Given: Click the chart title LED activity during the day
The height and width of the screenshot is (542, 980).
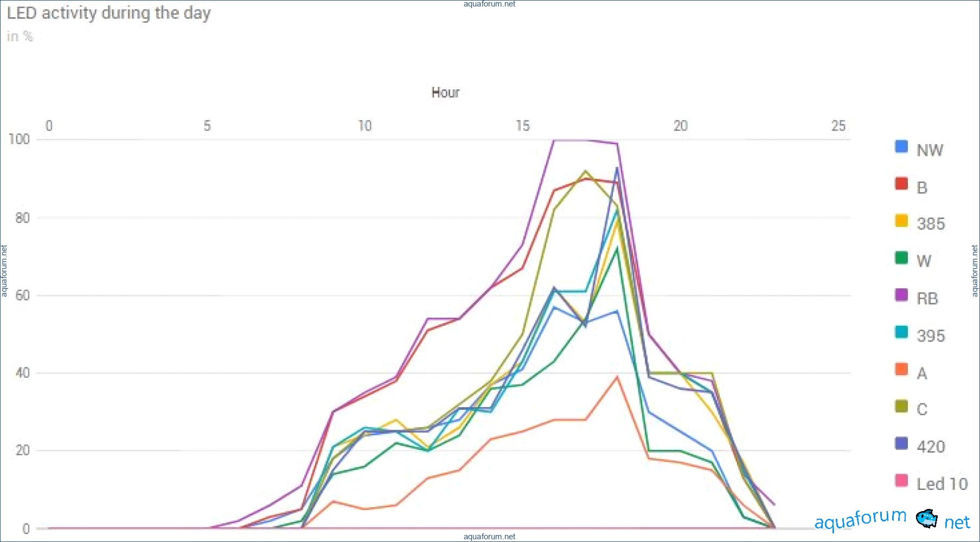Looking at the screenshot, I should (108, 13).
